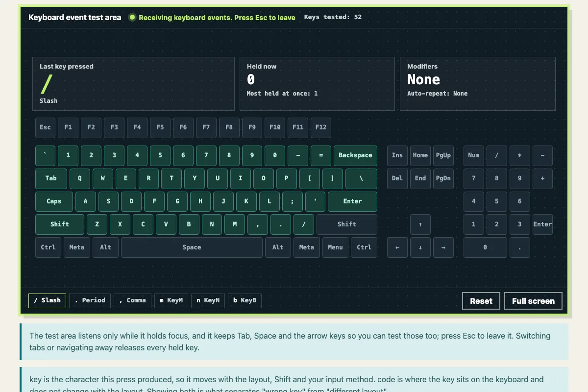
Task: Select the semicolon key
Action: pos(293,201)
